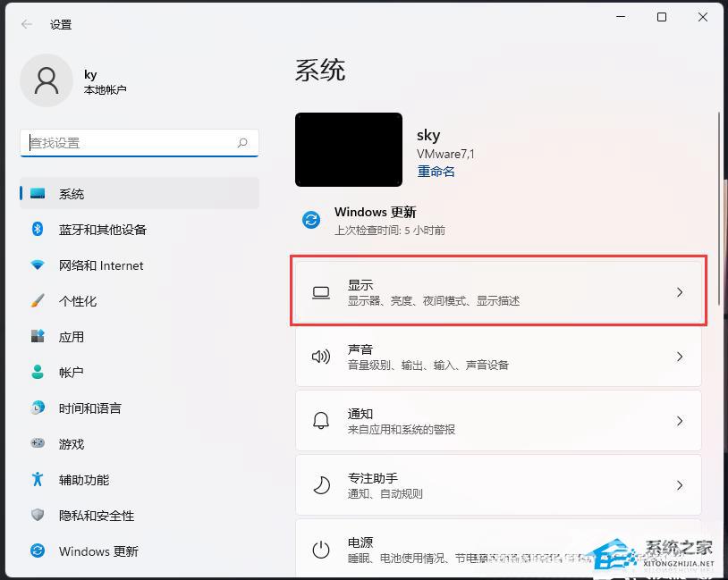Image resolution: width=728 pixels, height=580 pixels.
Task: Click the 辅助功能 accessibility icon
Action: click(x=37, y=480)
